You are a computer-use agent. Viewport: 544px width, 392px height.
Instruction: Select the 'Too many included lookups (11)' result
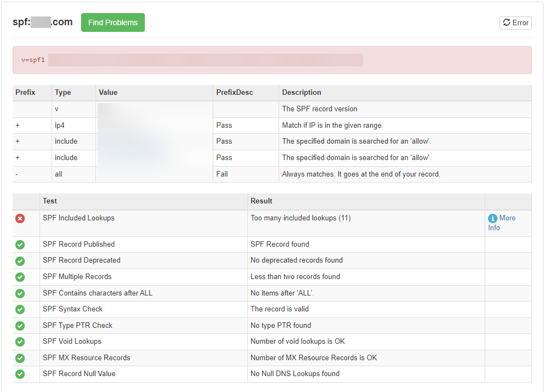pyautogui.click(x=301, y=218)
